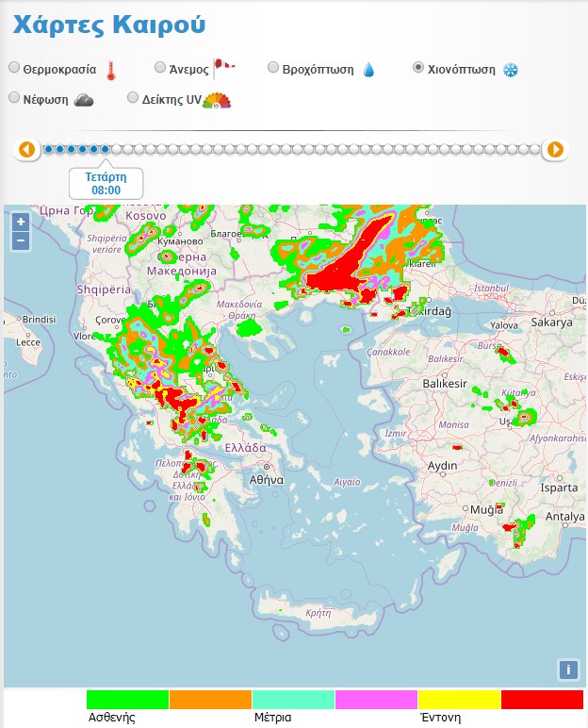
Task: Click the Δείκτης UV label
Action: click(171, 100)
